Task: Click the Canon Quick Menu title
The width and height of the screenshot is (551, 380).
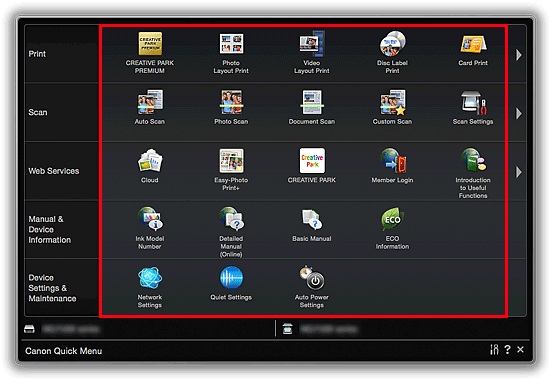Action: (64, 351)
